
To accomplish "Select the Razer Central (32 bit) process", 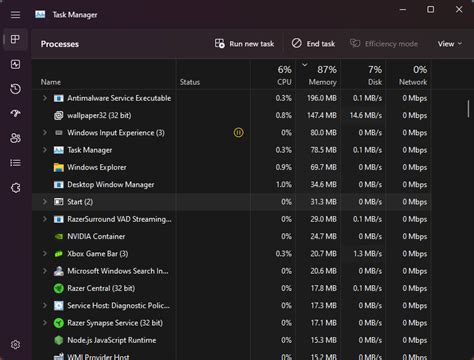I will tap(232, 288).
